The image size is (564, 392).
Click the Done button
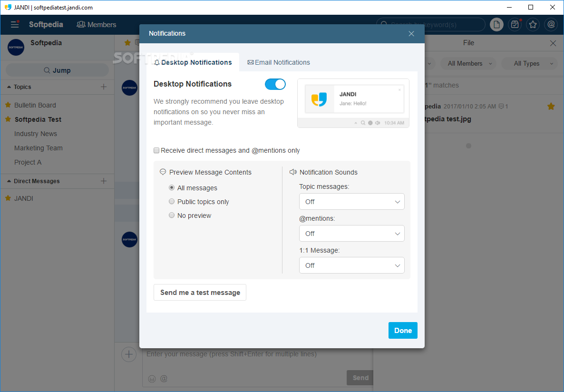tap(403, 331)
